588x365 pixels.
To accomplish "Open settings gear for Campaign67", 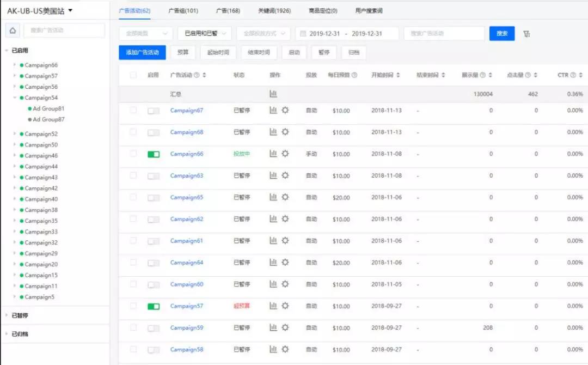I will point(285,110).
